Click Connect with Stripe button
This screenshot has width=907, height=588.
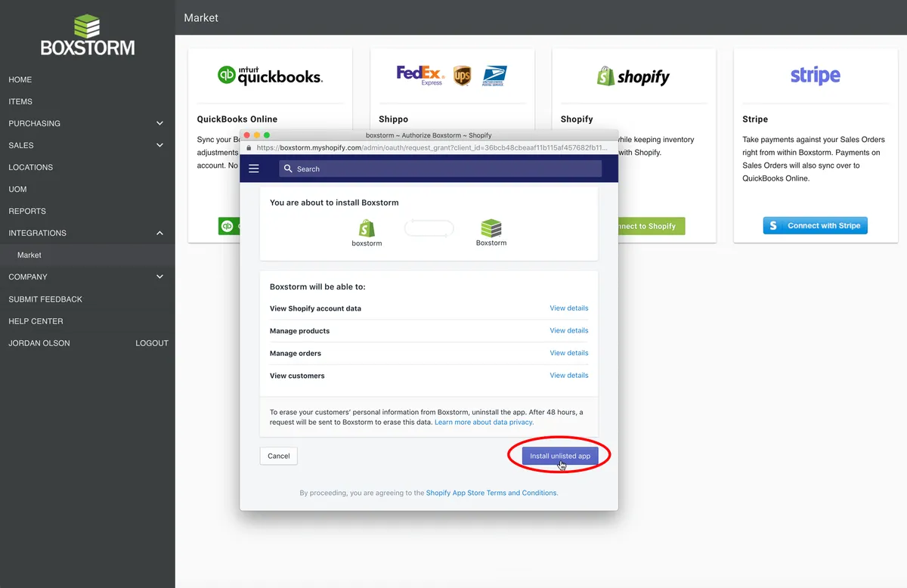tap(816, 225)
